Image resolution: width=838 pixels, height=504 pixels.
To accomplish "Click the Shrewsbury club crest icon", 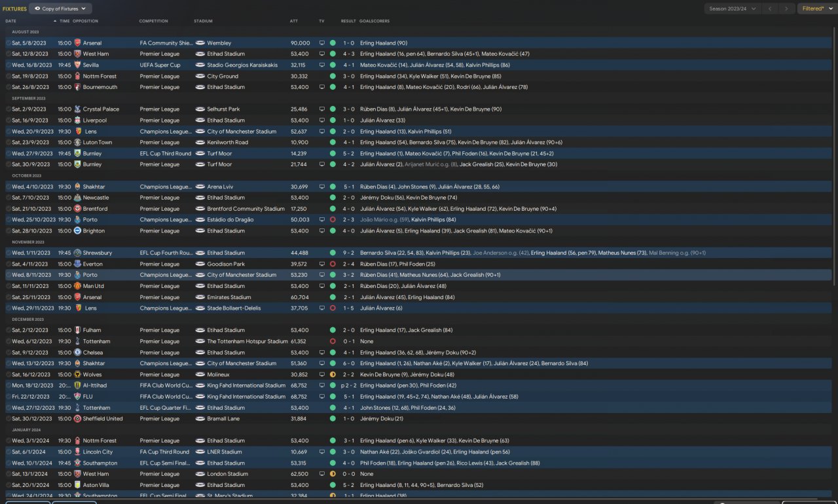I will 77,253.
